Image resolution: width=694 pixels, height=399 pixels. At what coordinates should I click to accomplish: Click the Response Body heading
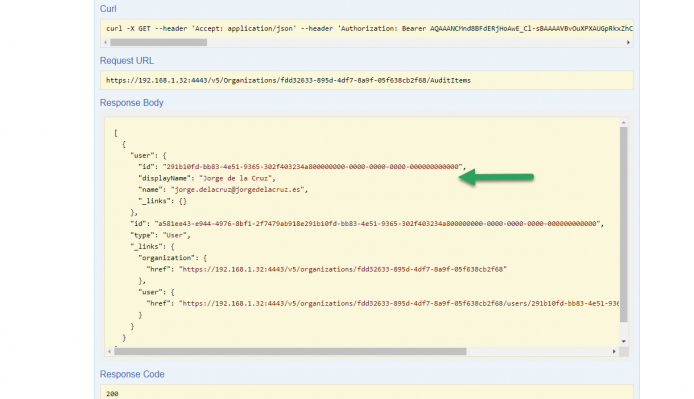pyautogui.click(x=131, y=103)
